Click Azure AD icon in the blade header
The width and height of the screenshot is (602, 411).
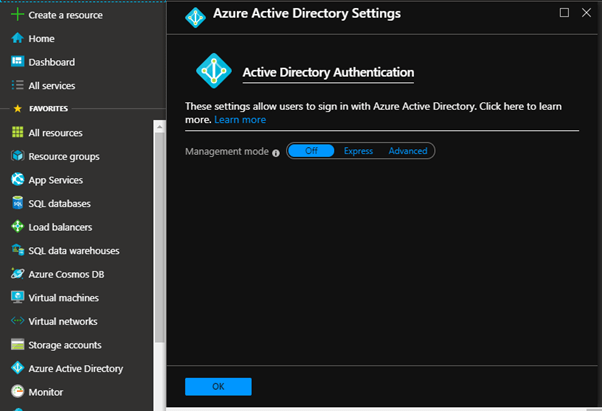pos(195,18)
